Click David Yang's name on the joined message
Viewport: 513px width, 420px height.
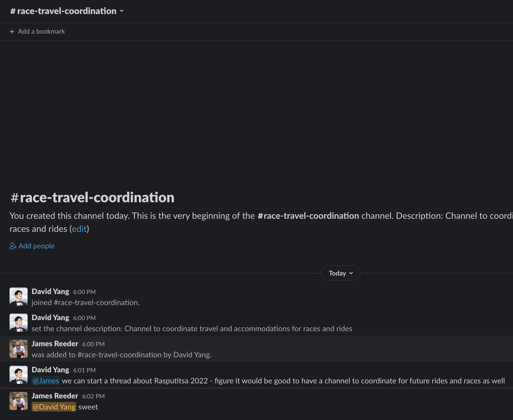(x=50, y=292)
